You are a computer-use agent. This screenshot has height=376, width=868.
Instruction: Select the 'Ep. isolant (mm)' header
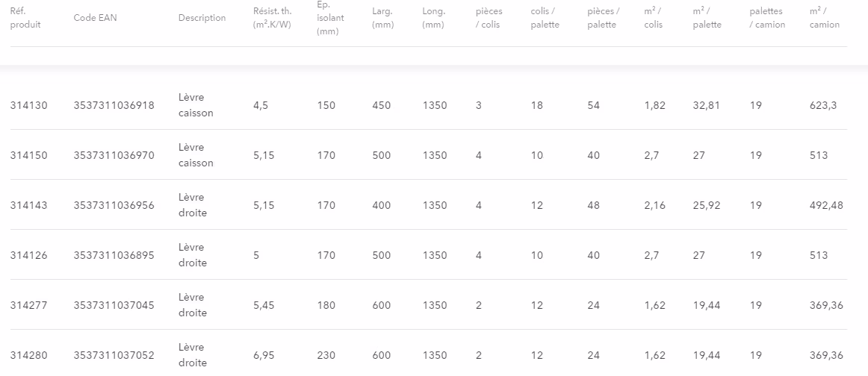point(330,18)
